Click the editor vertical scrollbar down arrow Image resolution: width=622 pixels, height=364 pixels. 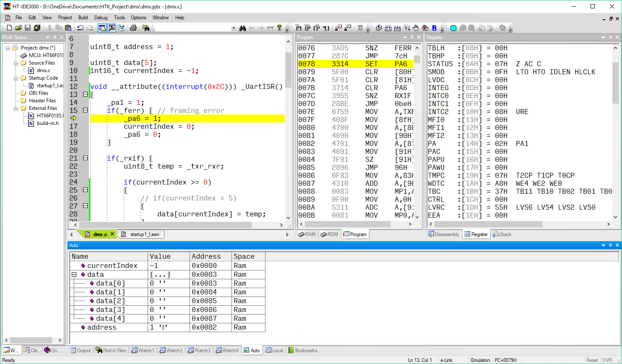pyautogui.click(x=288, y=218)
